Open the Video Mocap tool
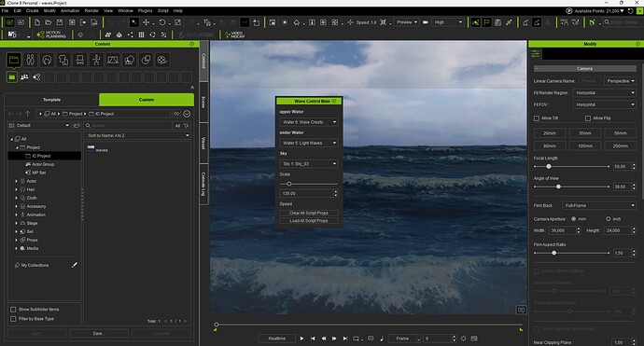This screenshot has height=346, width=644. pyautogui.click(x=235, y=35)
